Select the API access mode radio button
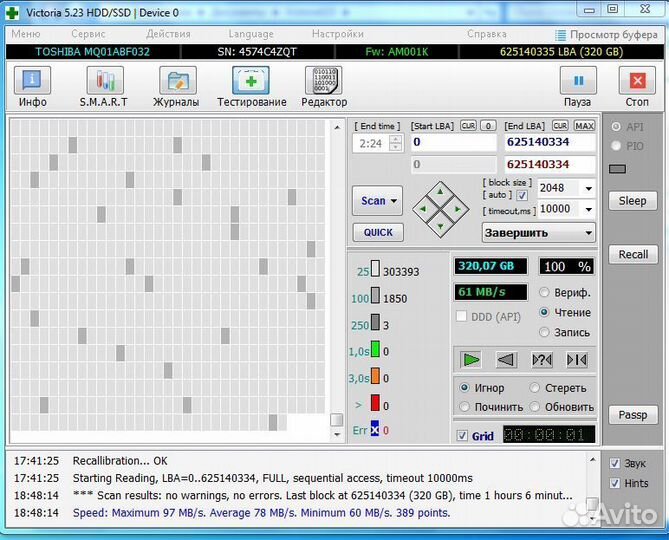This screenshot has height=540, width=669. point(616,127)
